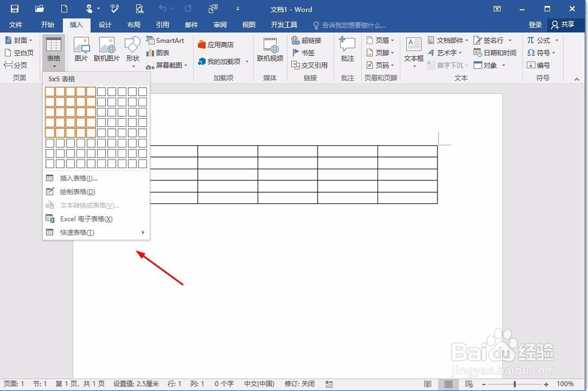Image resolution: width=588 pixels, height=391 pixels.
Task: Click the Sign in (登录) link
Action: [x=535, y=25]
